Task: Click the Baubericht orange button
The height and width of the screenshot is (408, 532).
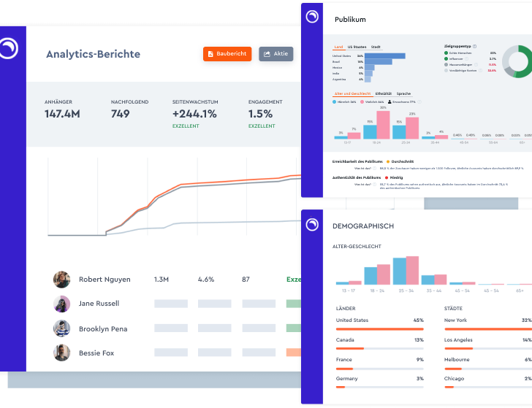Action: [x=227, y=54]
